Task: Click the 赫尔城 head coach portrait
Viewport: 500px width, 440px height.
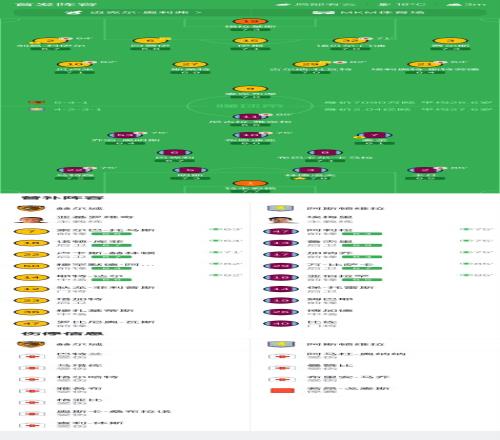Action: 31,220
